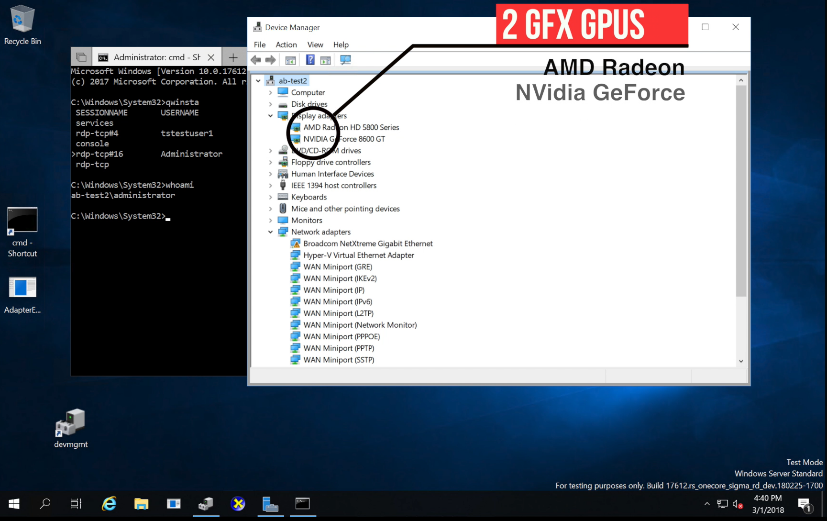
Task: Expand the Monitors category
Action: 270,220
